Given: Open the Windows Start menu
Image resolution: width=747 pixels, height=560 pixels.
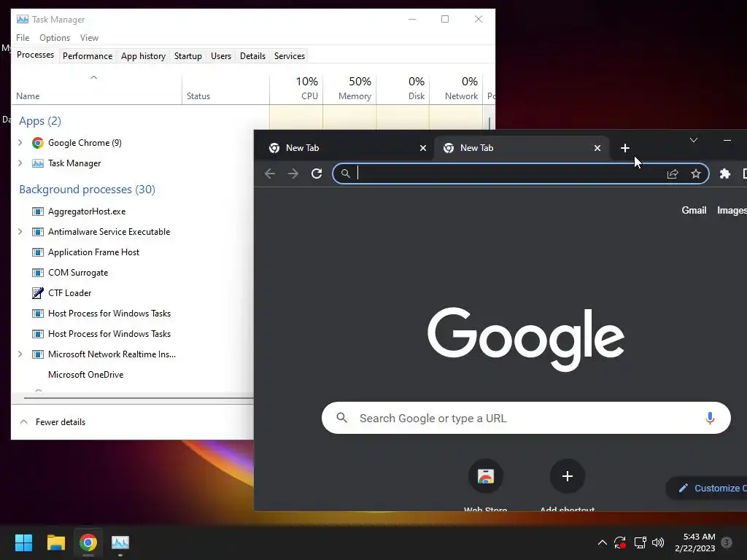Looking at the screenshot, I should pyautogui.click(x=23, y=542).
